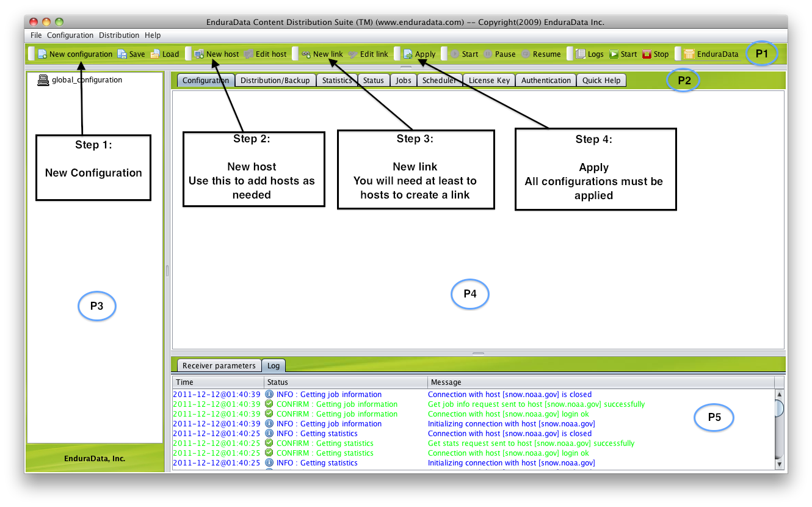Click the Edit link toolbar item
Screen dimensions: 812x507
coord(368,54)
